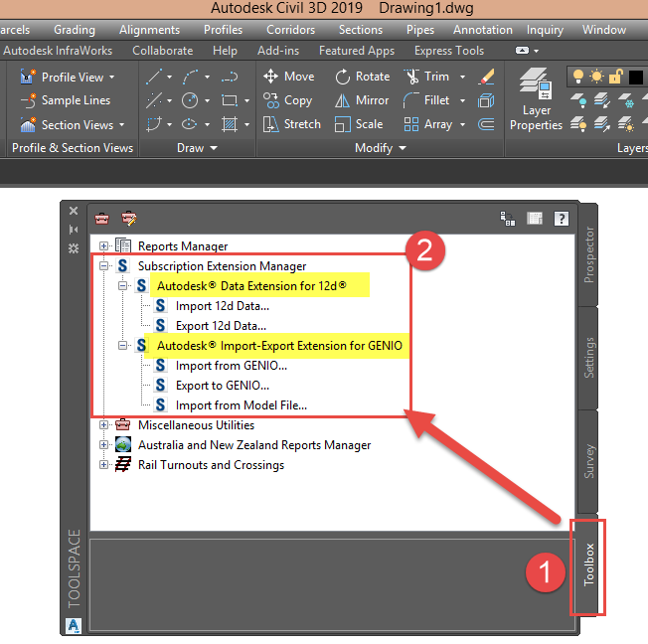Screen dimensions: 648x644
Task: Click the Toolspace tree view icon
Action: tap(508, 219)
